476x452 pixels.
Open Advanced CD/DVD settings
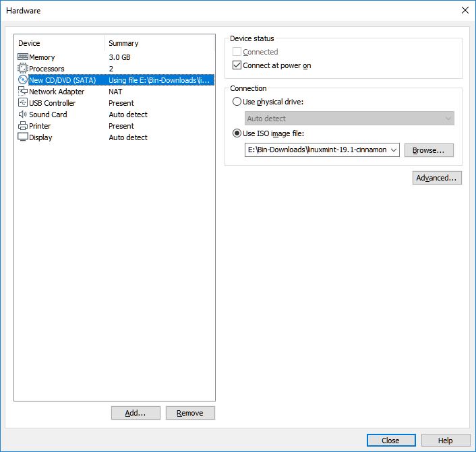[437, 178]
